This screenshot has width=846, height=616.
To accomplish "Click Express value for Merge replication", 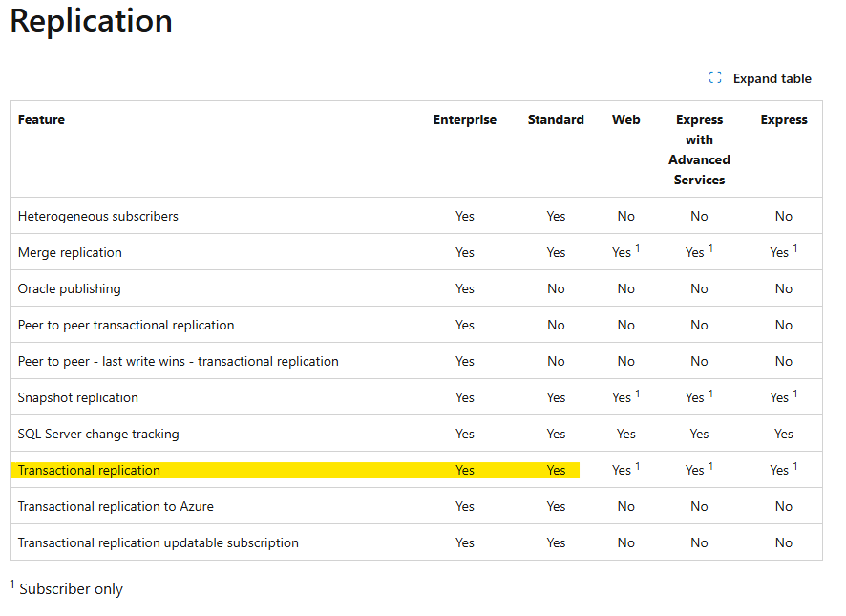I will point(784,251).
